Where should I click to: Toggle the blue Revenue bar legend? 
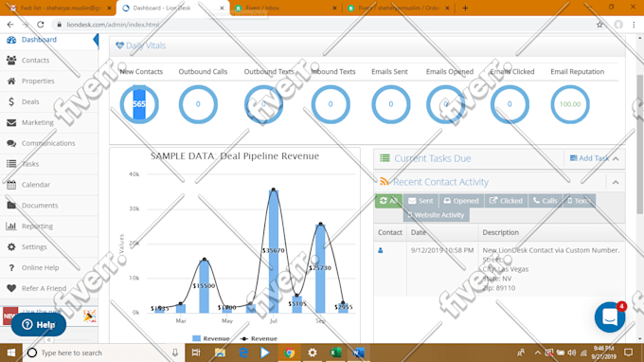click(211, 338)
